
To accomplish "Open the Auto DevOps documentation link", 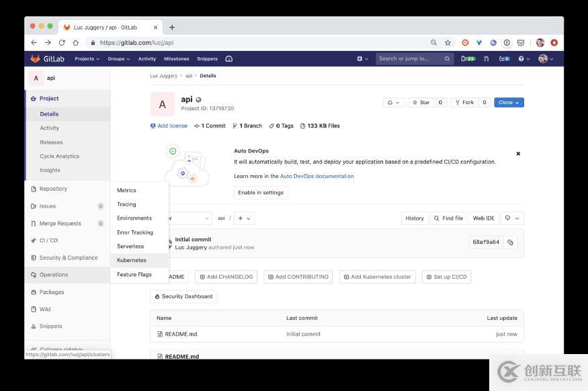I will (x=317, y=176).
